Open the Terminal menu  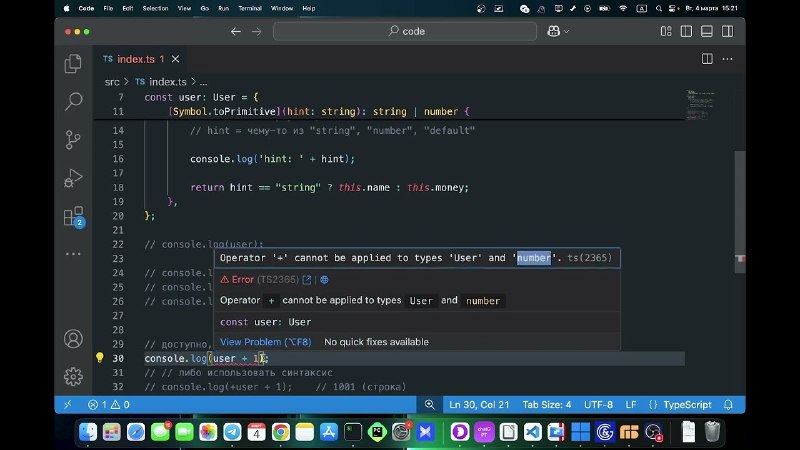point(249,8)
